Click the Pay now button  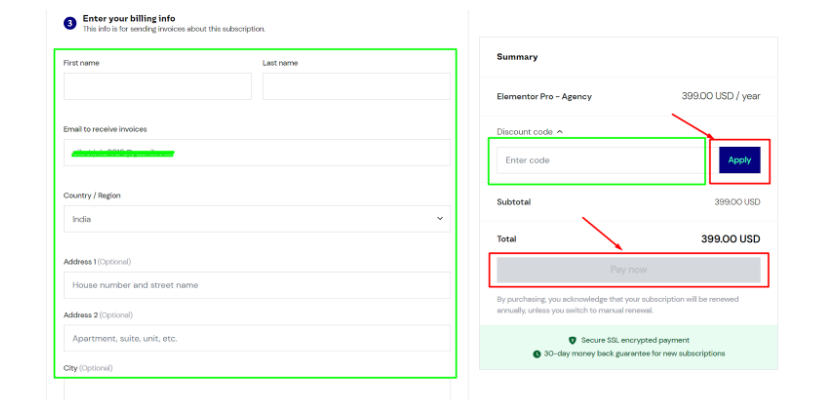[629, 270]
